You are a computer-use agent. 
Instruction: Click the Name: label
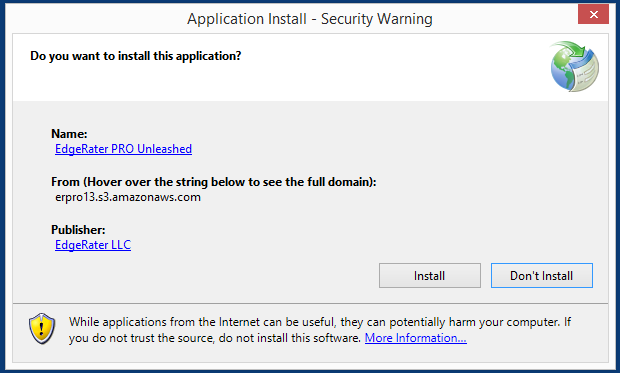(69, 134)
